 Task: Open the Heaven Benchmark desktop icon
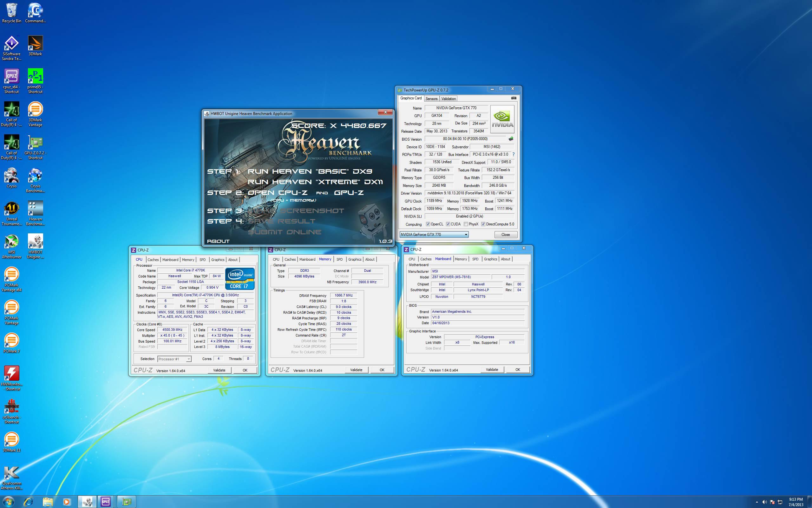(35, 213)
